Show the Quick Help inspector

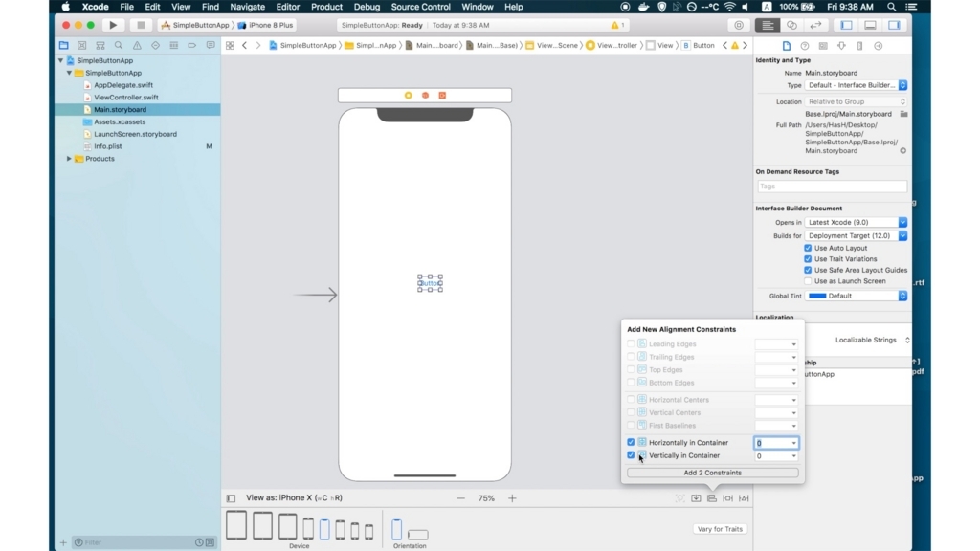(x=804, y=46)
